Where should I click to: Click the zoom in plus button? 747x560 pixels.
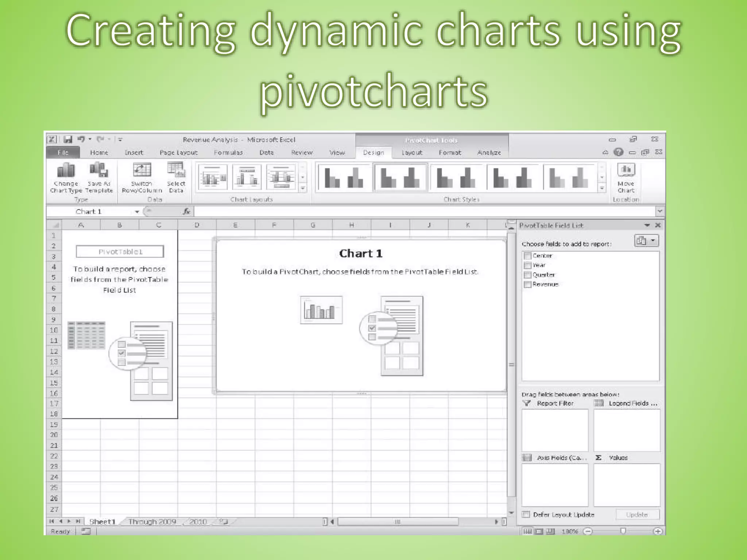(x=658, y=532)
